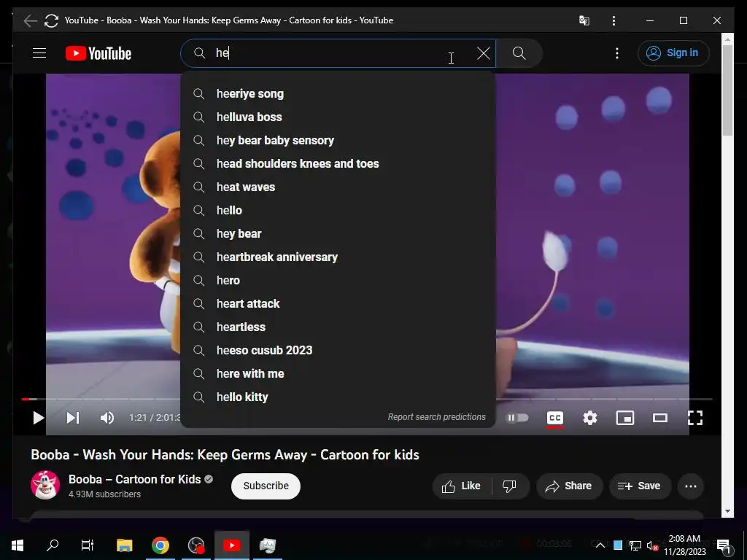Dislike the video thumbs-down

pyautogui.click(x=510, y=486)
